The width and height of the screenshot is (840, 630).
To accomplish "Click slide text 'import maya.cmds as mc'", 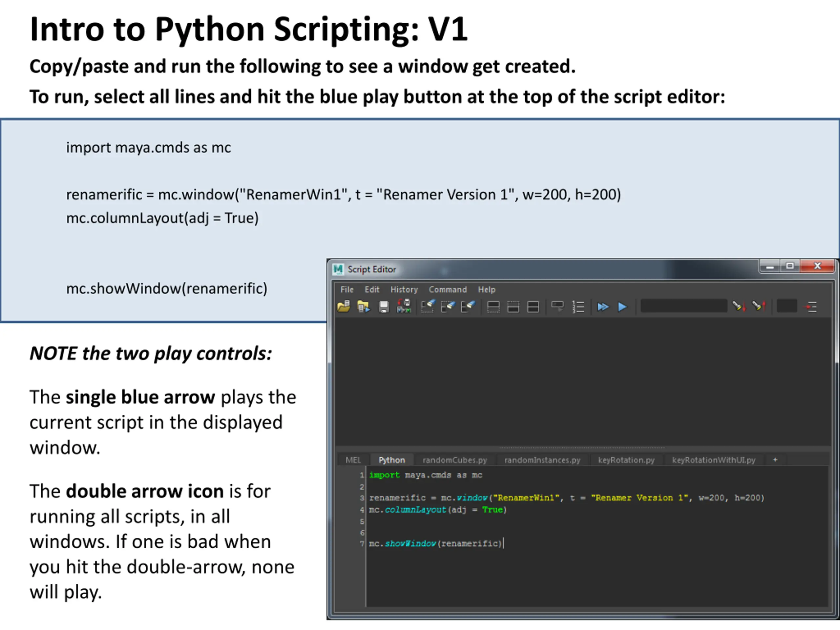I will point(149,147).
